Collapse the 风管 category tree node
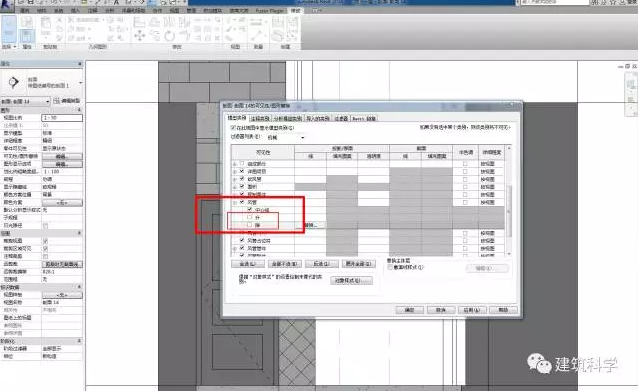638x391 pixels. 235,202
